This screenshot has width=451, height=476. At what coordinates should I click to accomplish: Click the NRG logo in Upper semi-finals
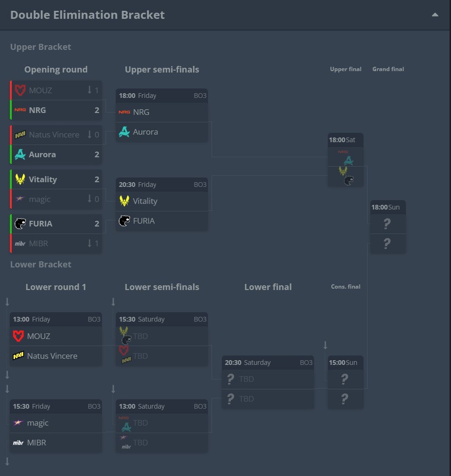[x=124, y=112]
